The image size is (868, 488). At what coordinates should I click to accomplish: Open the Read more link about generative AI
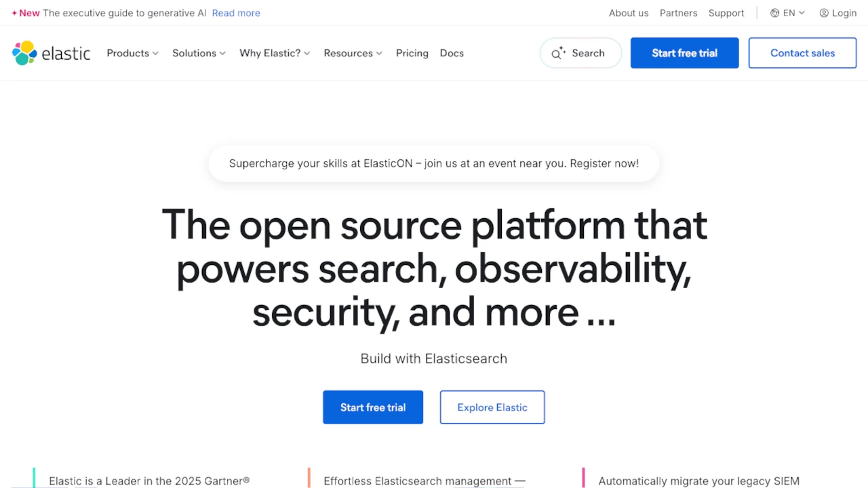235,13
